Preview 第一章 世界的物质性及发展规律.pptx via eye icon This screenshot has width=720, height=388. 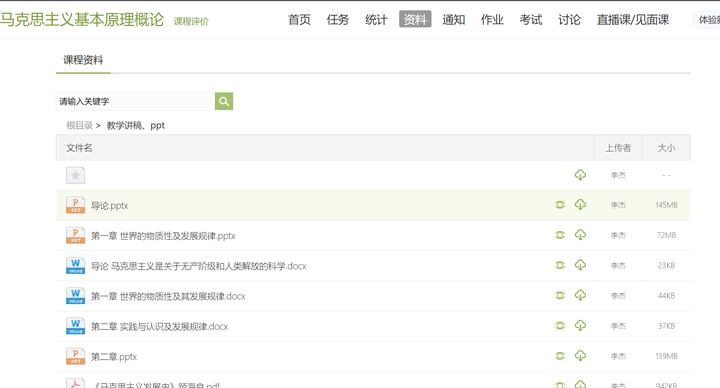click(x=560, y=235)
